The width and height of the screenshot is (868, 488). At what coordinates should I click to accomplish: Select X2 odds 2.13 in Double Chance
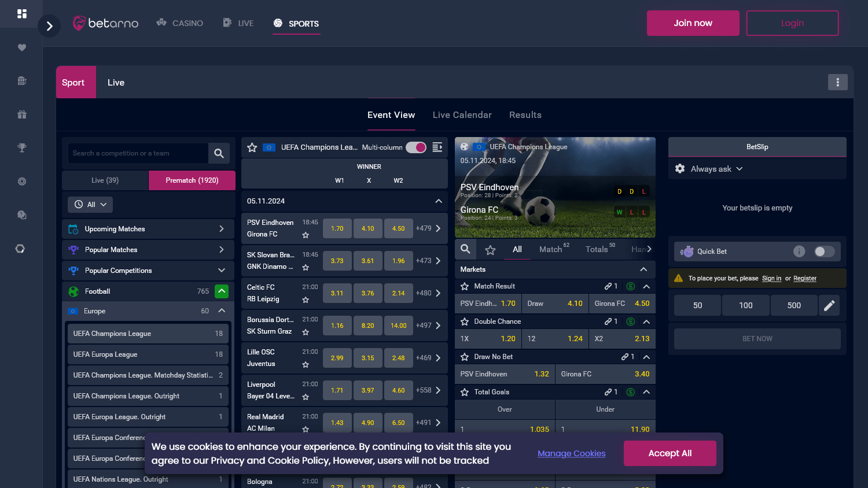[622, 339]
